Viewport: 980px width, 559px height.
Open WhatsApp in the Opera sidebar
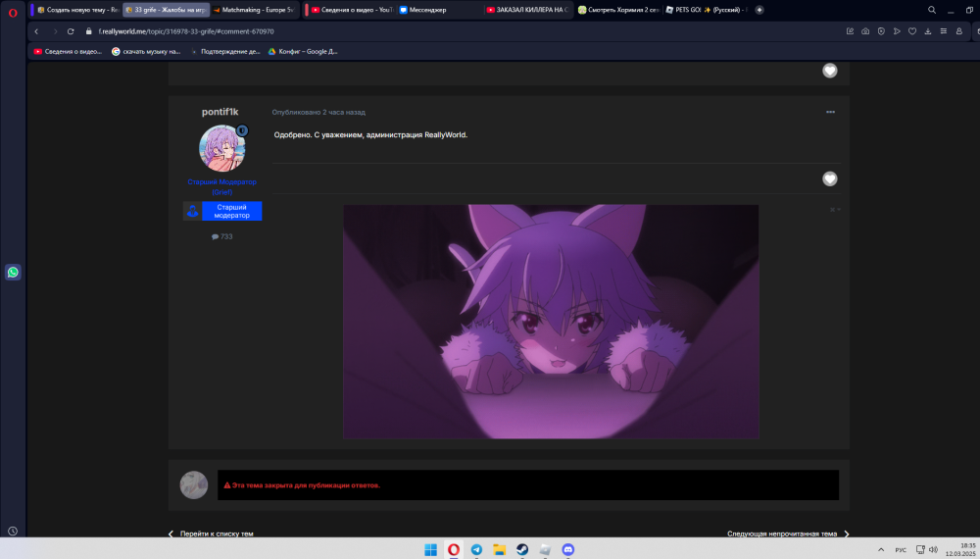tap(13, 272)
